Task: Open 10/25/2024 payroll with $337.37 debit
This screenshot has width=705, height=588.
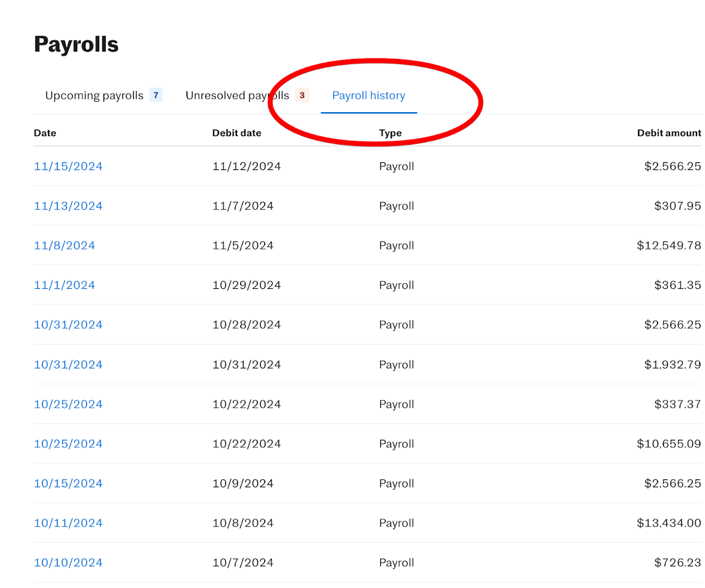Action: pyautogui.click(x=68, y=404)
